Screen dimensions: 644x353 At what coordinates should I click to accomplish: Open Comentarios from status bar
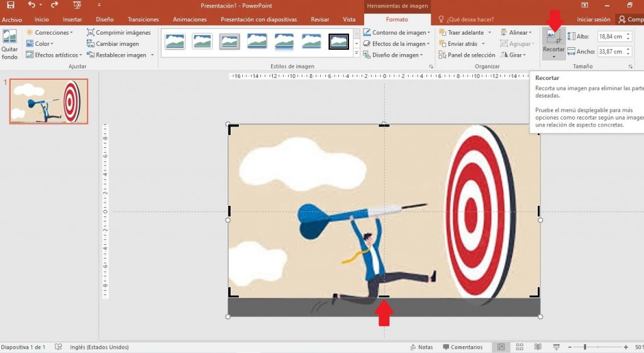pos(462,347)
